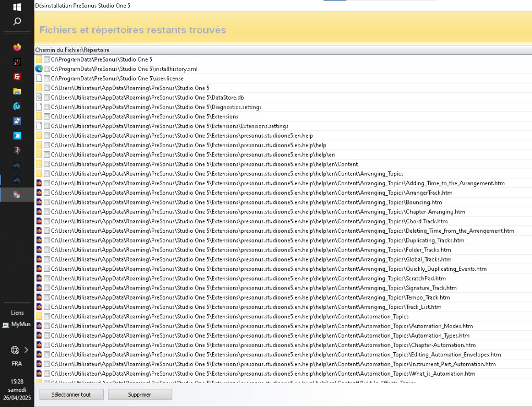Tick the checkbox for Track_List.htm
The image size is (532, 407).
pyautogui.click(x=47, y=307)
